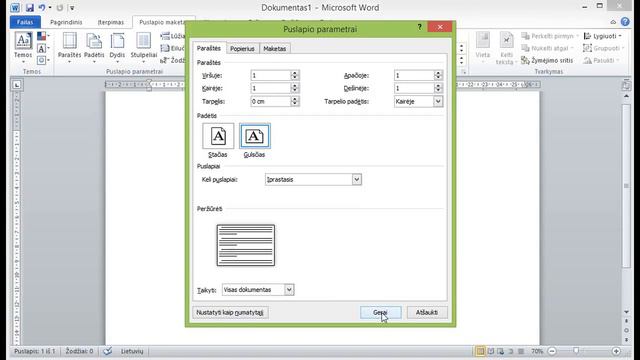Click the Apačioje margin input field
Image resolution: width=640 pixels, height=360 pixels.
(x=414, y=75)
